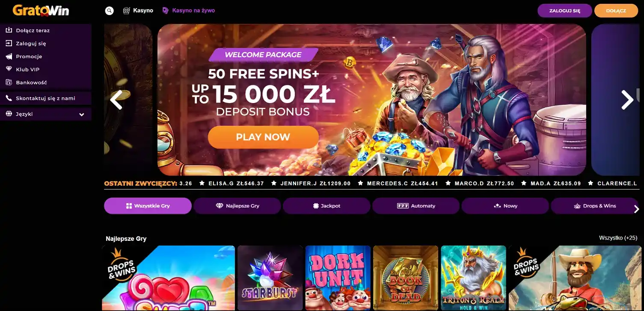Show previous banner with left arrow

116,100
